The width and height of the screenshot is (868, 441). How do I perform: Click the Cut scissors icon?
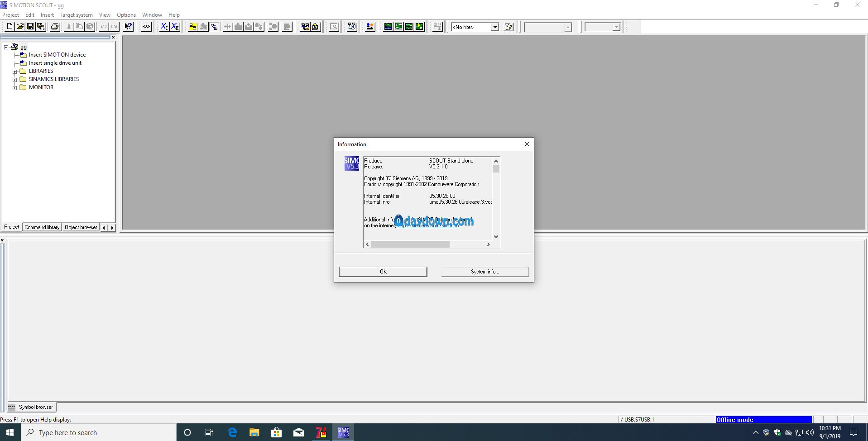coord(69,27)
